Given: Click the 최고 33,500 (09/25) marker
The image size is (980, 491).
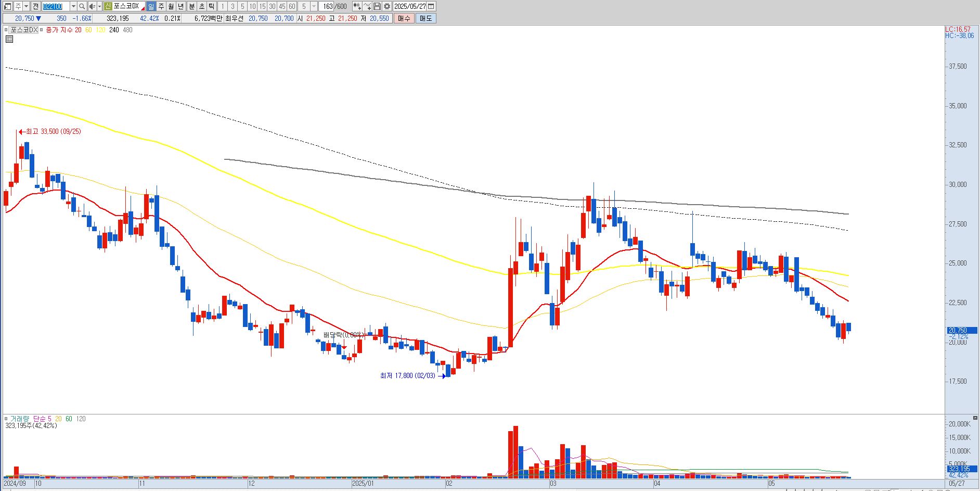Looking at the screenshot, I should 50,132.
